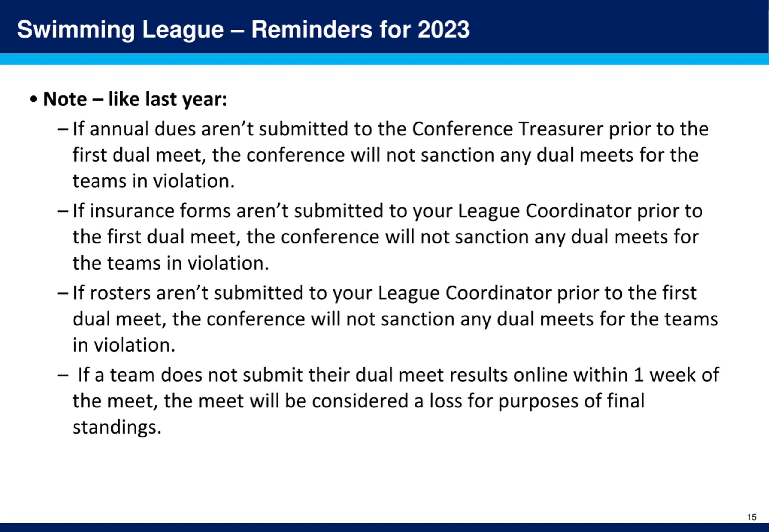Click the annual dues bullet text

[x=390, y=155]
